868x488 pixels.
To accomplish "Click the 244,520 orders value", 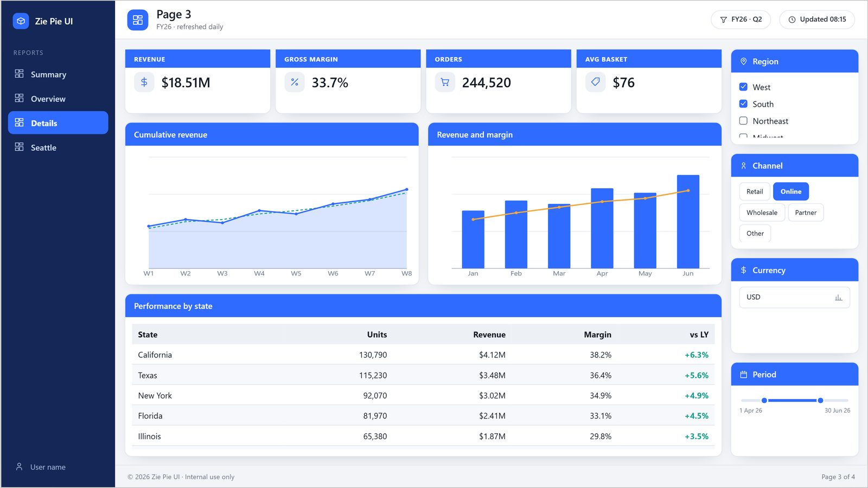I will point(487,82).
